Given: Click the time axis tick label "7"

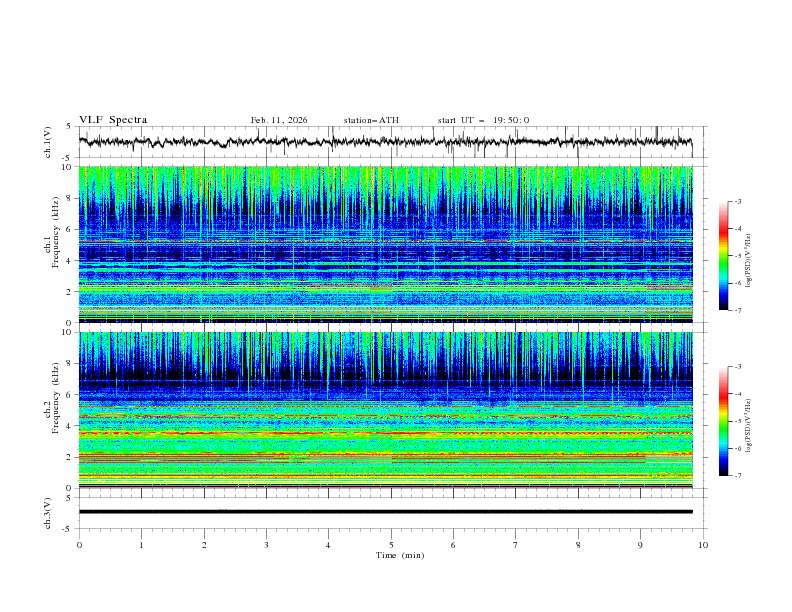Looking at the screenshot, I should (516, 545).
